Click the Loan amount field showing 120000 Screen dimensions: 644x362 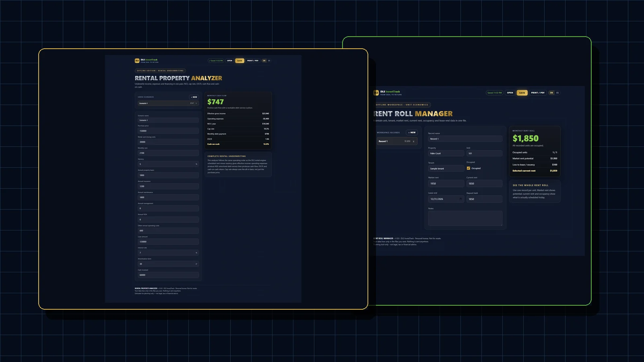tap(168, 242)
